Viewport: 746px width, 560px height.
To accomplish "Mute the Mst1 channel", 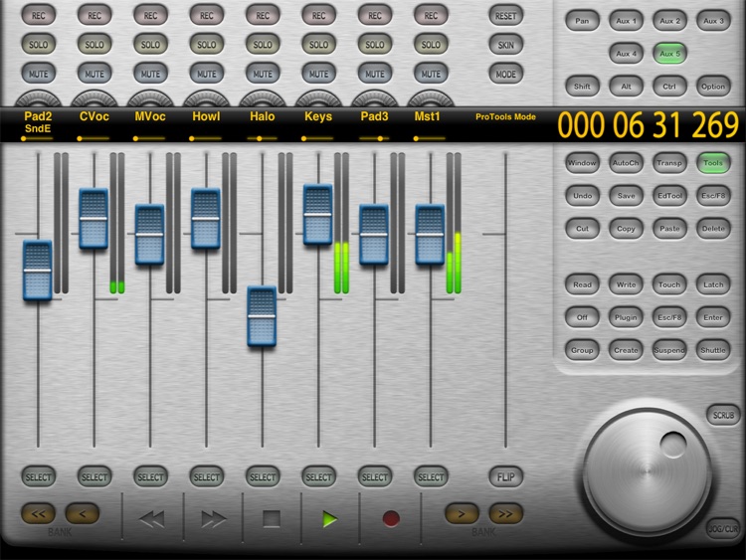I will click(x=431, y=74).
